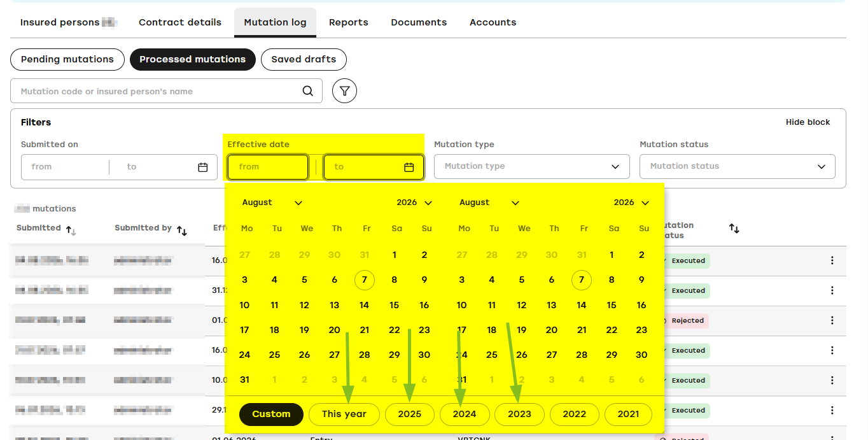Choose the 2023 year preset
The height and width of the screenshot is (440, 868).
(519, 414)
